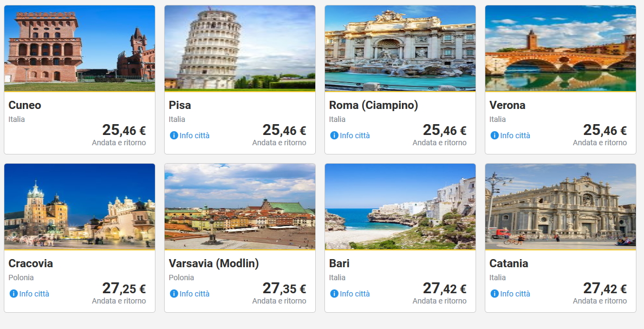Open the Leaning Tower of Pisa image
This screenshot has width=644, height=329.
pos(240,48)
